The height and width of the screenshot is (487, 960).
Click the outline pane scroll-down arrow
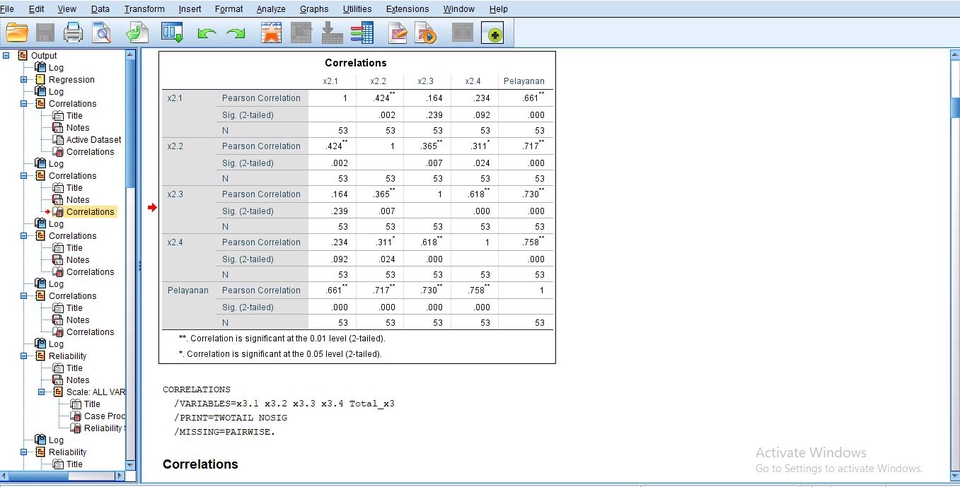[x=130, y=466]
